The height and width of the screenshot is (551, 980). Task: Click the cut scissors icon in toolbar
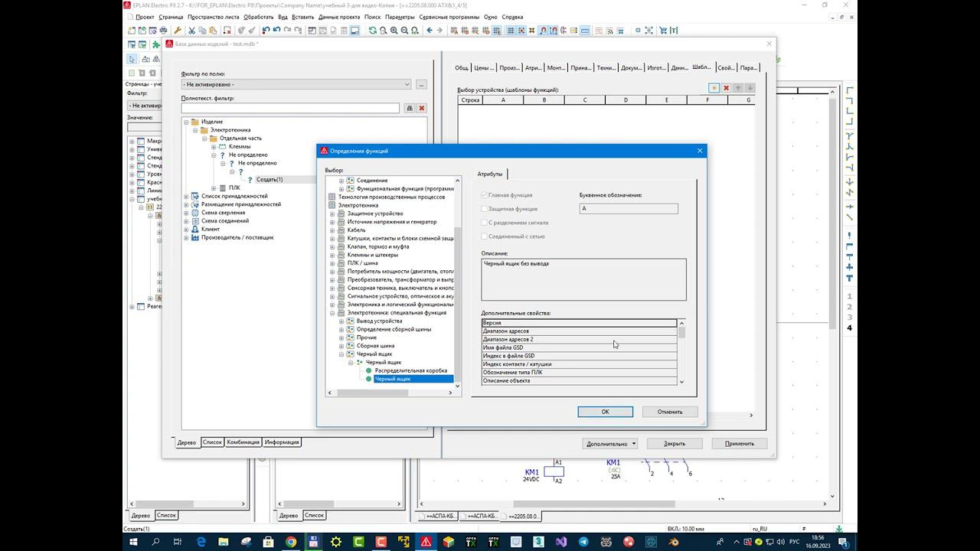click(x=192, y=31)
